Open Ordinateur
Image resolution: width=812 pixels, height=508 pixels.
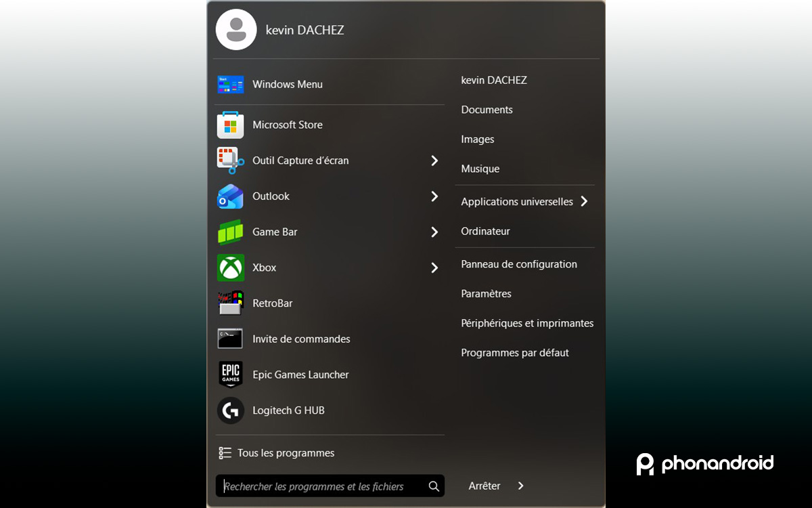(485, 231)
